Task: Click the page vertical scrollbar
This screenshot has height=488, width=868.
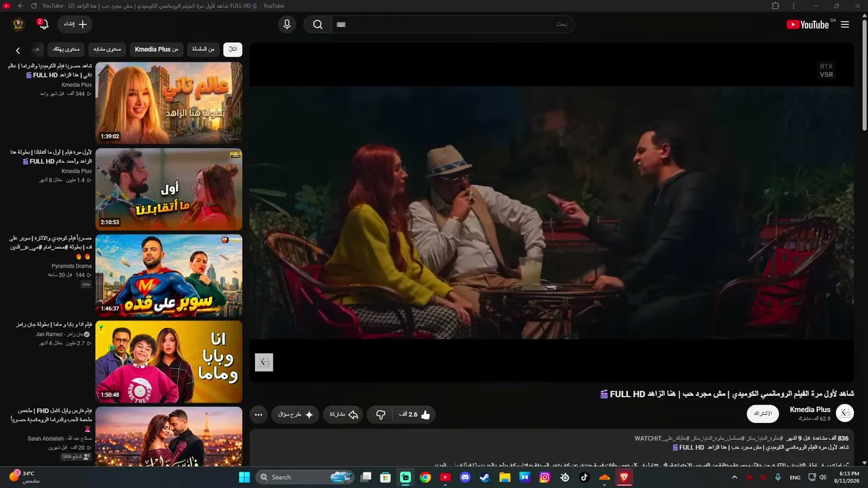Action: pos(864,75)
